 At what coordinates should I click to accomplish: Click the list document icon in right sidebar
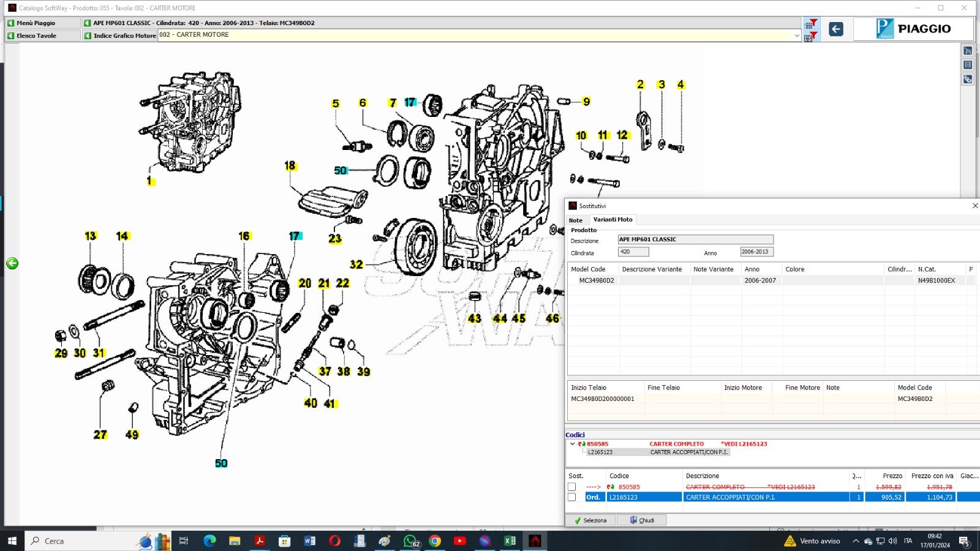[968, 65]
